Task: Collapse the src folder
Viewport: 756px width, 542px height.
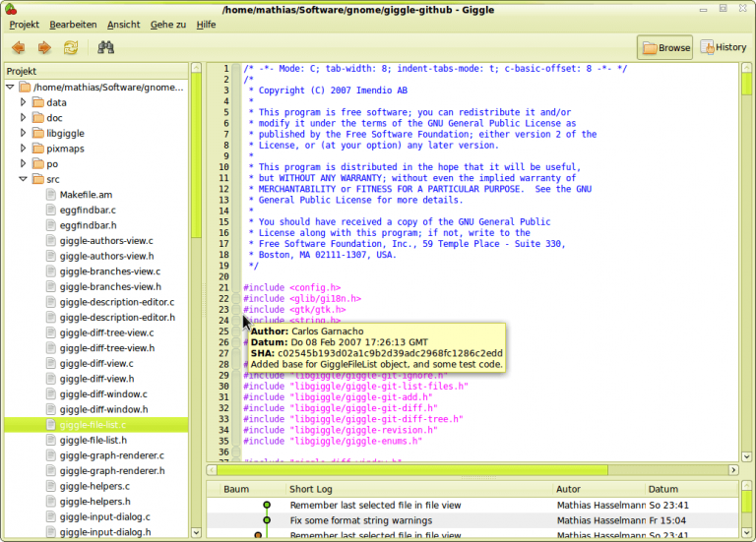Action: click(24, 179)
